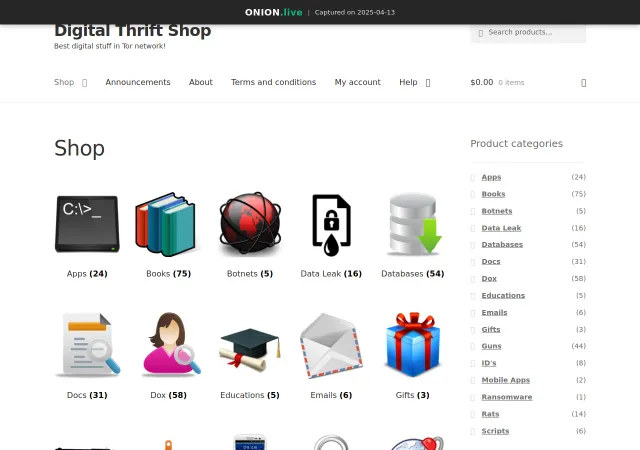
Task: Click the 'Emails (6)' label under icon
Action: coord(331,395)
